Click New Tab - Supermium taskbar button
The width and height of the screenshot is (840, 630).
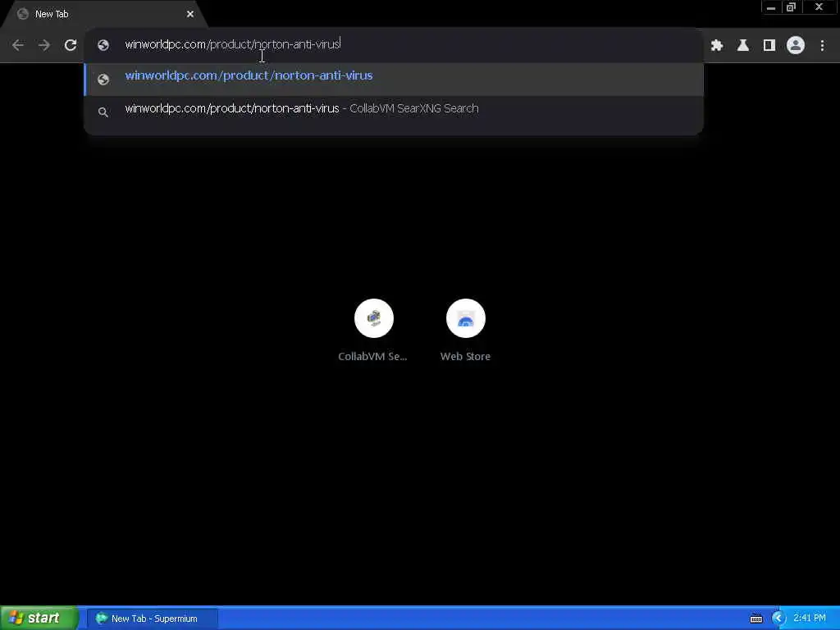point(152,619)
